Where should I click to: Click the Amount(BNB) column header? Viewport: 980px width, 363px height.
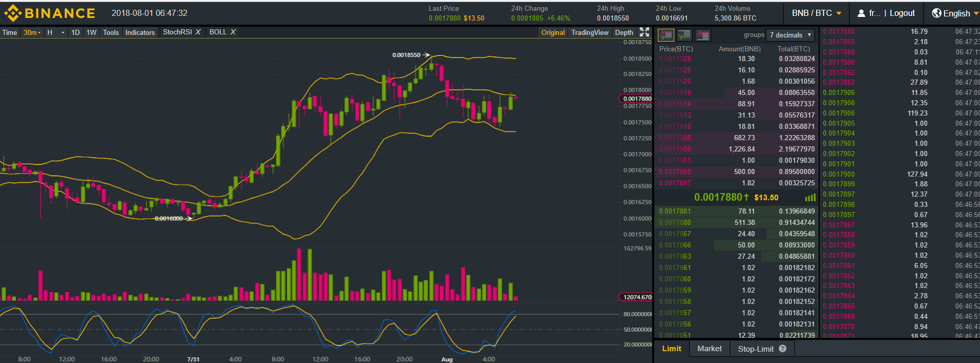pos(739,49)
